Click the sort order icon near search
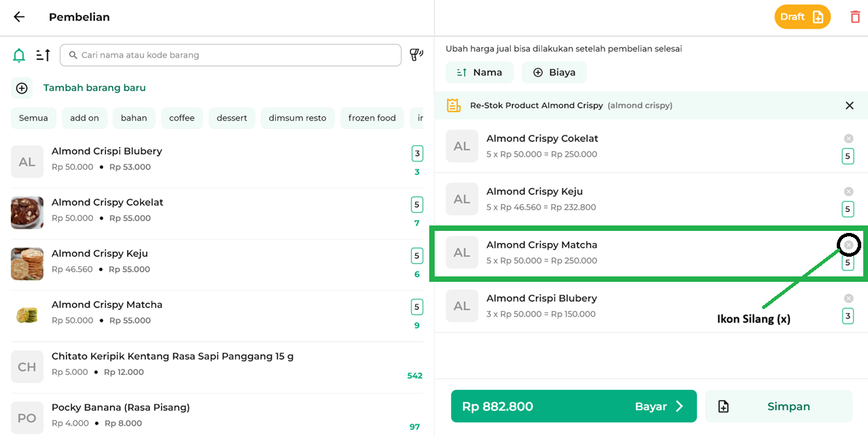Image resolution: width=868 pixels, height=436 pixels. pyautogui.click(x=43, y=56)
